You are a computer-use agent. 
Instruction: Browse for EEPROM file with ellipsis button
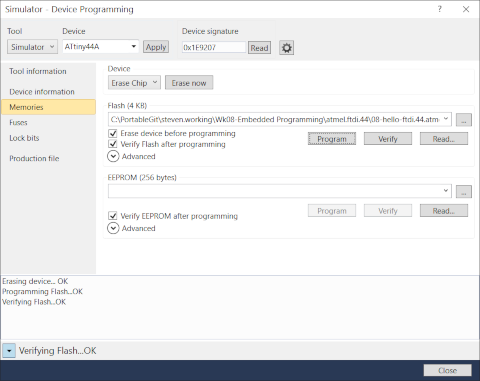click(x=464, y=192)
